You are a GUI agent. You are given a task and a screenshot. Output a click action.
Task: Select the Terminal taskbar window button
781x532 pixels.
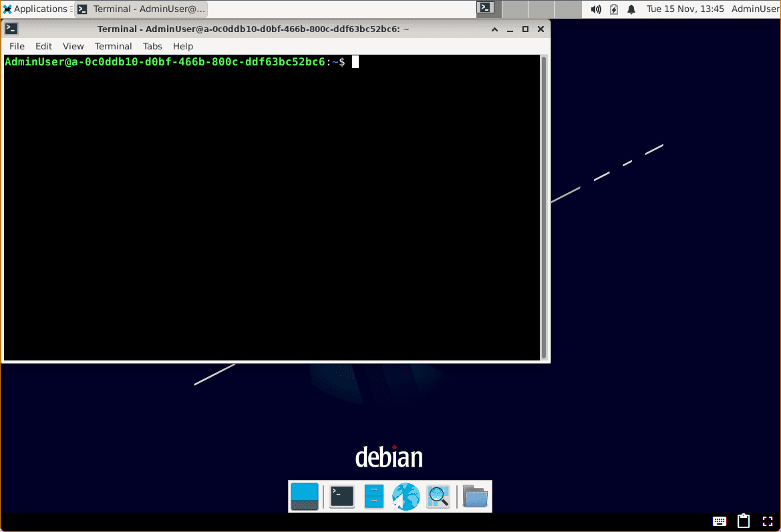[x=142, y=9]
